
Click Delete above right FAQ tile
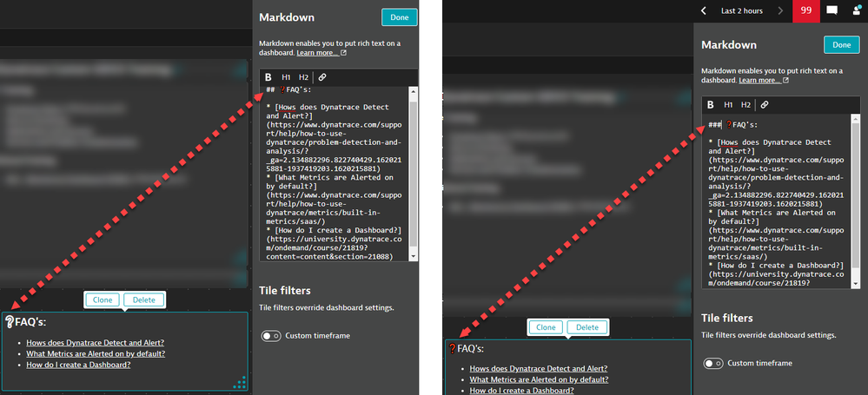click(x=587, y=327)
